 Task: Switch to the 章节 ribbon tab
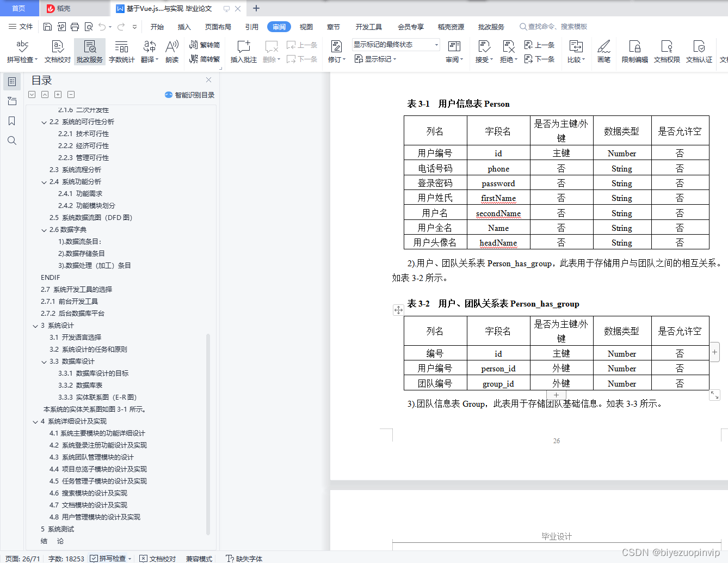point(334,27)
